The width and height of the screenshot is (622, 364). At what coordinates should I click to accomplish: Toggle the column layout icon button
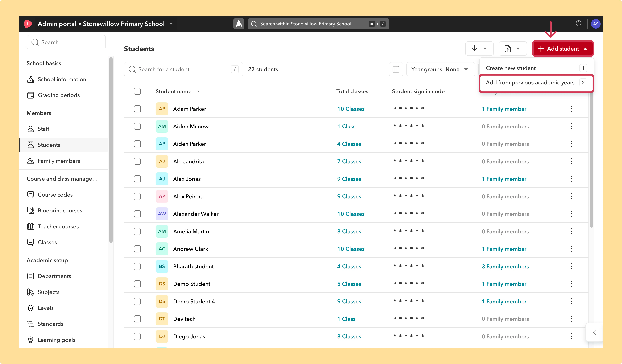[396, 69]
